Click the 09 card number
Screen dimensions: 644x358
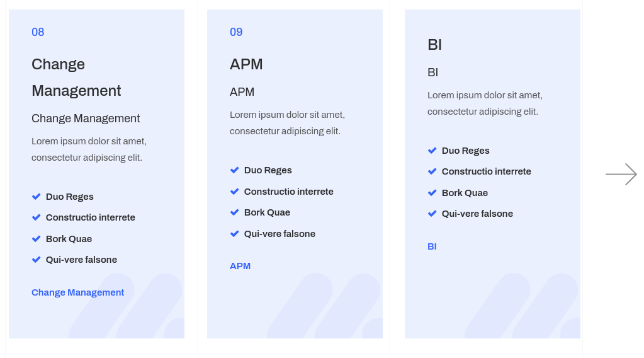coord(236,32)
